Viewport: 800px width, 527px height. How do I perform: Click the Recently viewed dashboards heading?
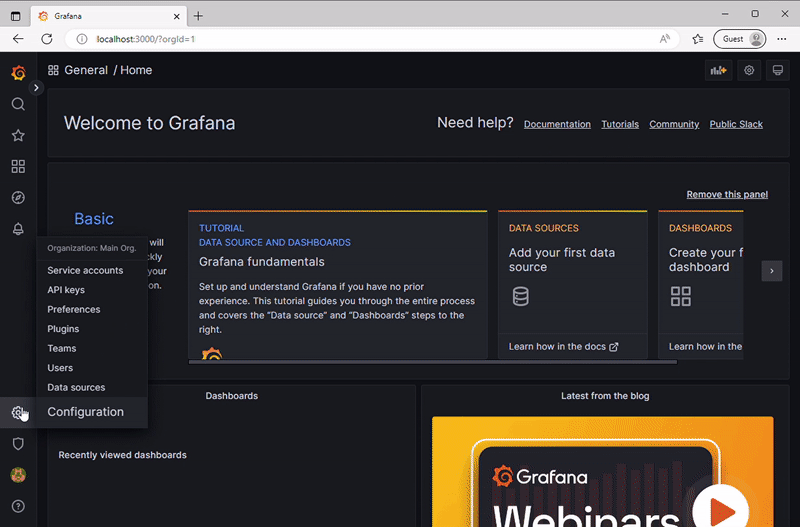122,455
